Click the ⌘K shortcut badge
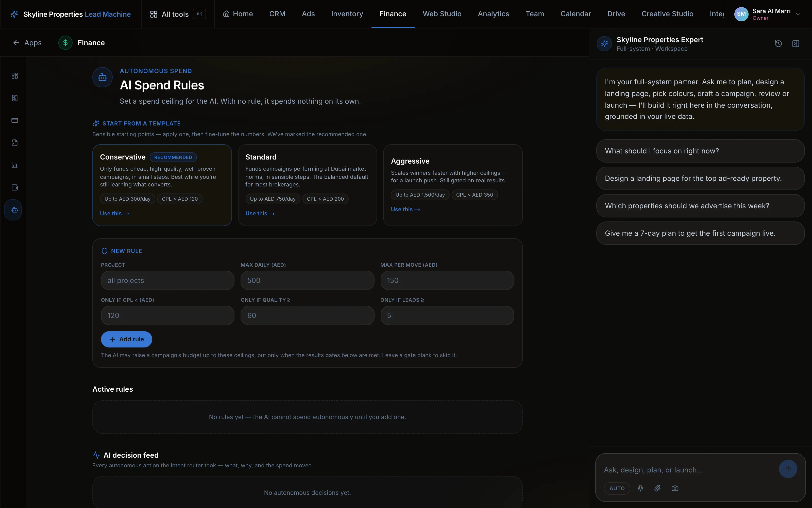Screen dimensions: 812x508 point(199,14)
